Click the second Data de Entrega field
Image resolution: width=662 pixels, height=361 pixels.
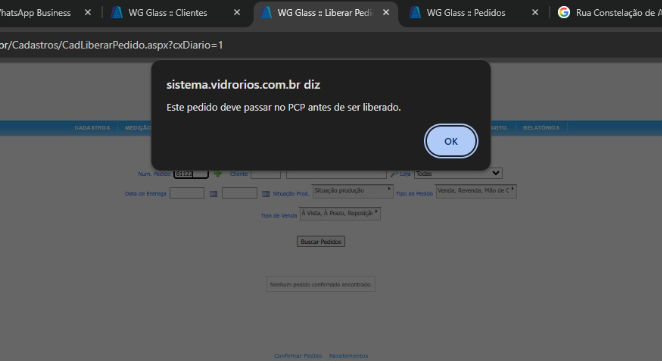[239, 193]
